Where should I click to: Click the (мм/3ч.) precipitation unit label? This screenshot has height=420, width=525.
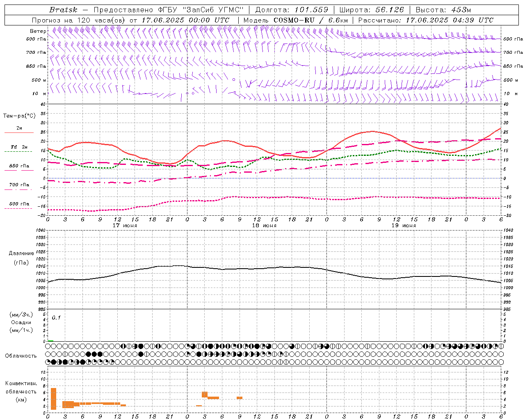pos(21,315)
